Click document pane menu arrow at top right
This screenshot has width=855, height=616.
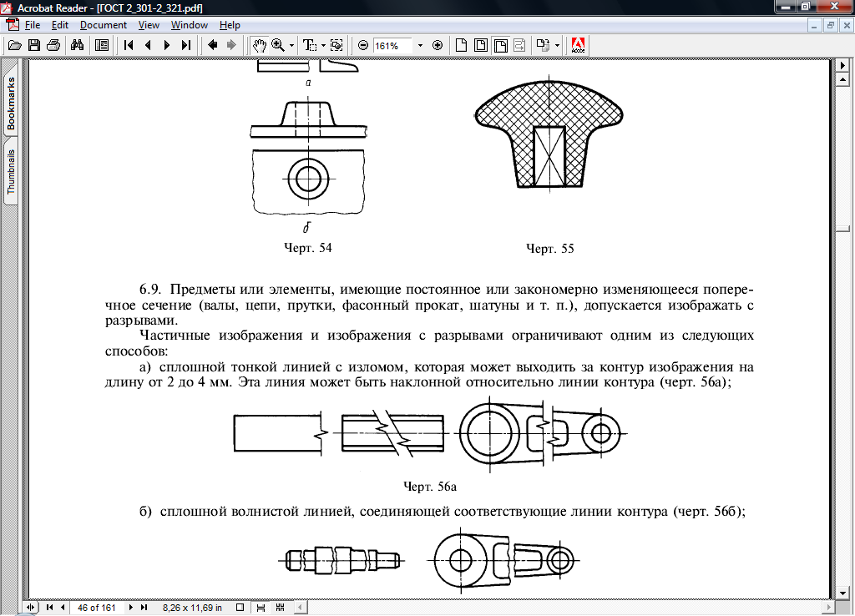pyautogui.click(x=843, y=65)
